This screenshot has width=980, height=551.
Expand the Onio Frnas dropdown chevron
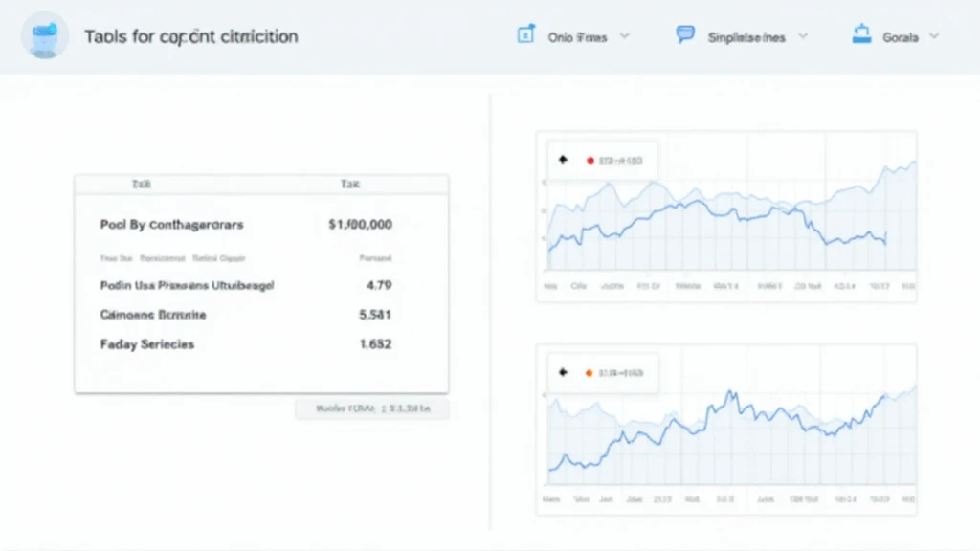click(x=625, y=36)
